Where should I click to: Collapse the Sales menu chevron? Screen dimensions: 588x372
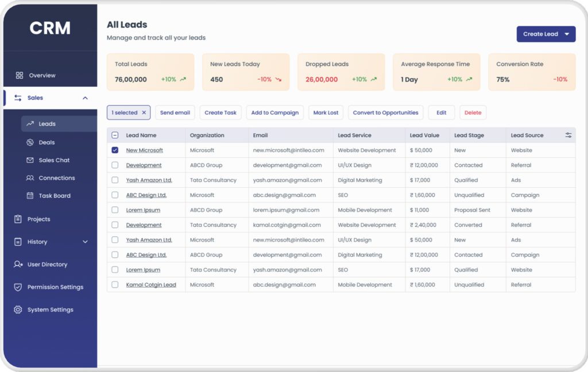85,98
